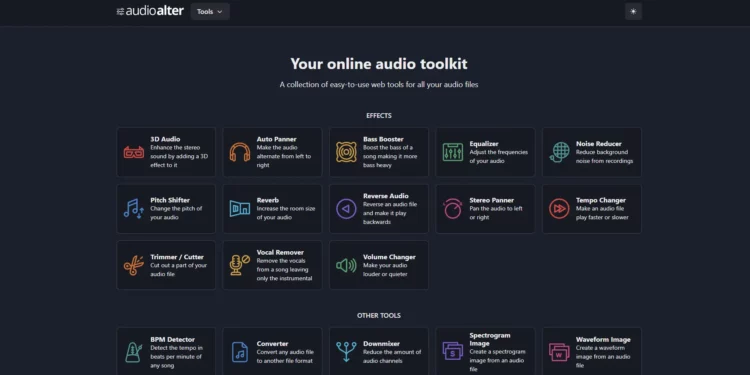The height and width of the screenshot is (375, 750).
Task: Click the purple S icon for Spectrogram Image
Action: click(452, 352)
